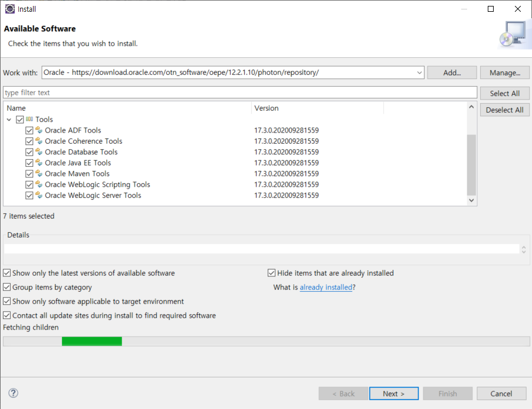Click the Oracle Database Tools feature icon
Screen dimensions: 532x409
click(x=39, y=152)
